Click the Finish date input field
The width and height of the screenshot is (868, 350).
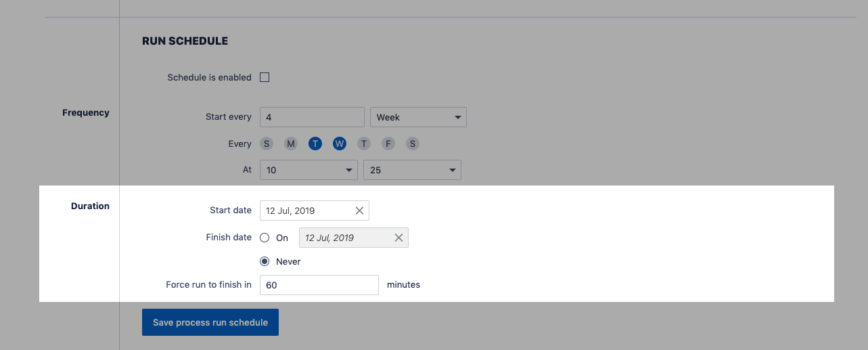[344, 238]
